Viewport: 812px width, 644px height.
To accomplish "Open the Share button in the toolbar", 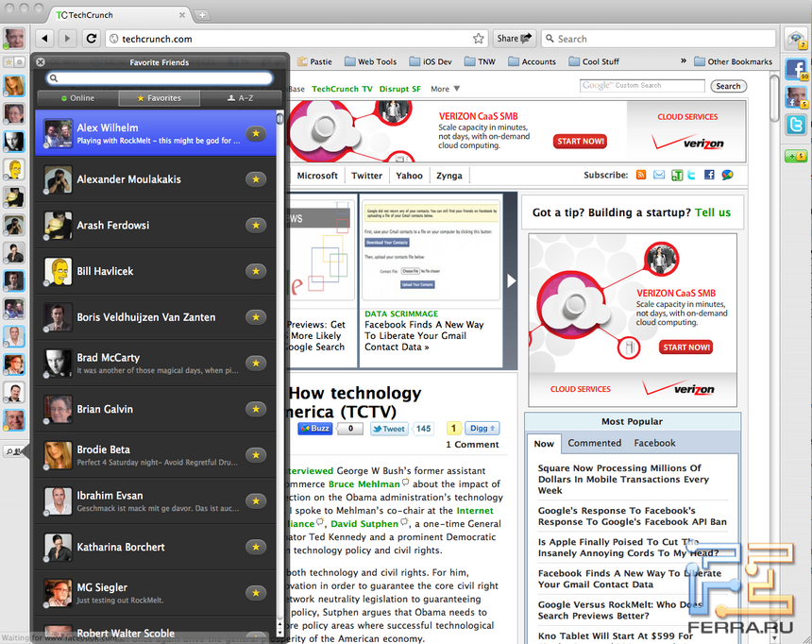I will tap(515, 39).
